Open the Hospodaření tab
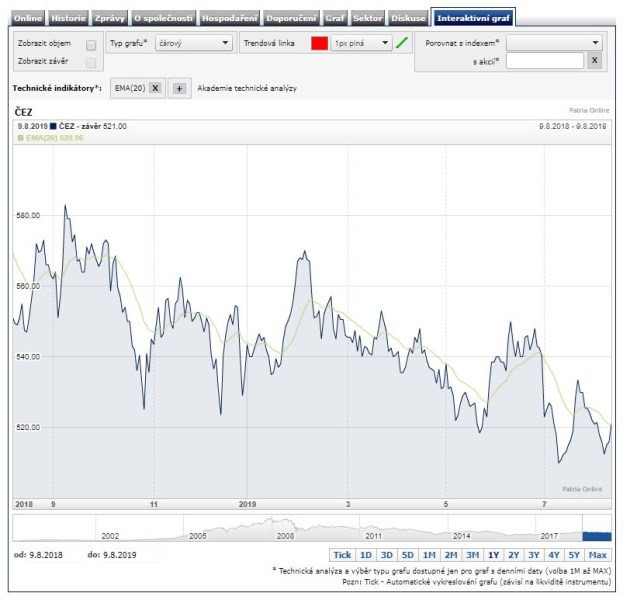The height and width of the screenshot is (600, 630). point(229,18)
